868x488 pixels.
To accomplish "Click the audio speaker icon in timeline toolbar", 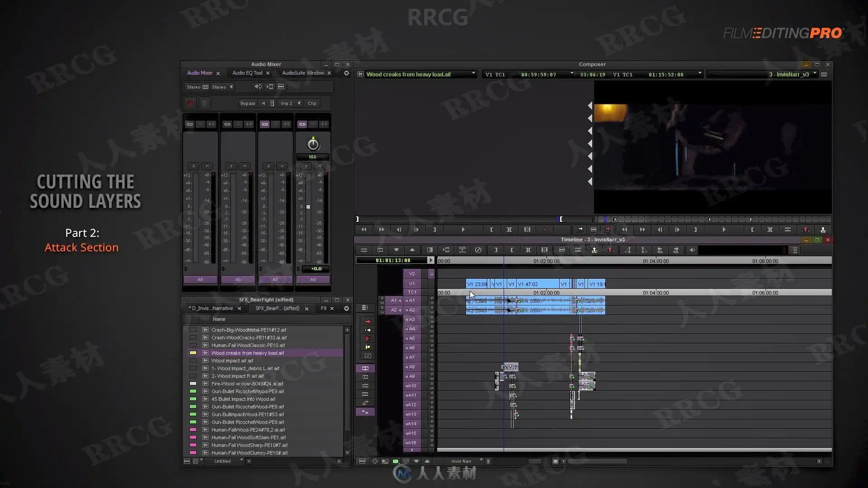I will [x=692, y=250].
